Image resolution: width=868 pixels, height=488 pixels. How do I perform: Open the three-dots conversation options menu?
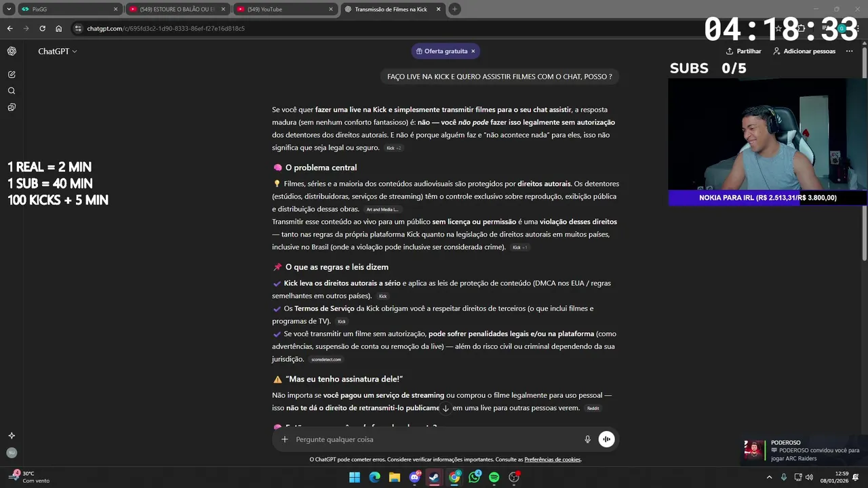[850, 51]
